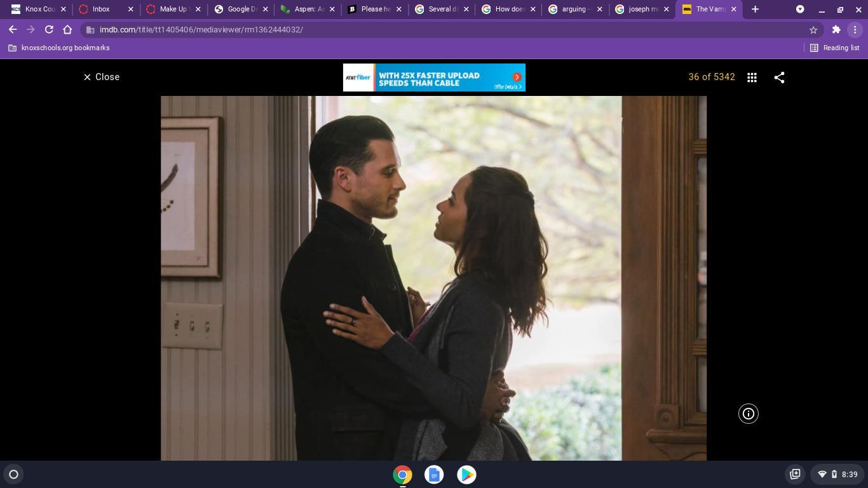The width and height of the screenshot is (868, 488).
Task: Close the 'The Vamp' IMDb tab
Action: 733,10
